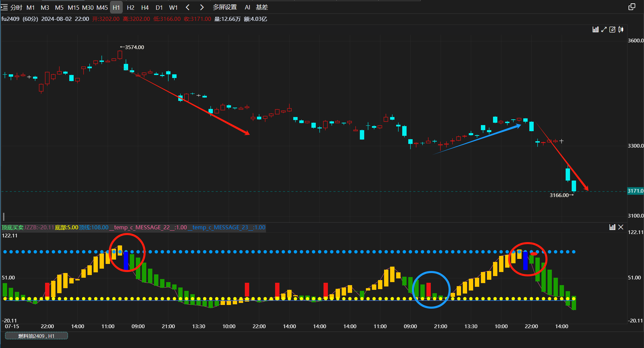The height and width of the screenshot is (348, 644).
Task: Open 多屏设置 multi-screen settings
Action: 225,7
